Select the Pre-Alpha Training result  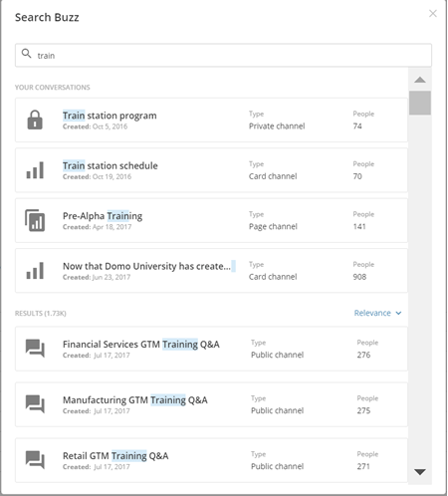pyautogui.click(x=211, y=220)
